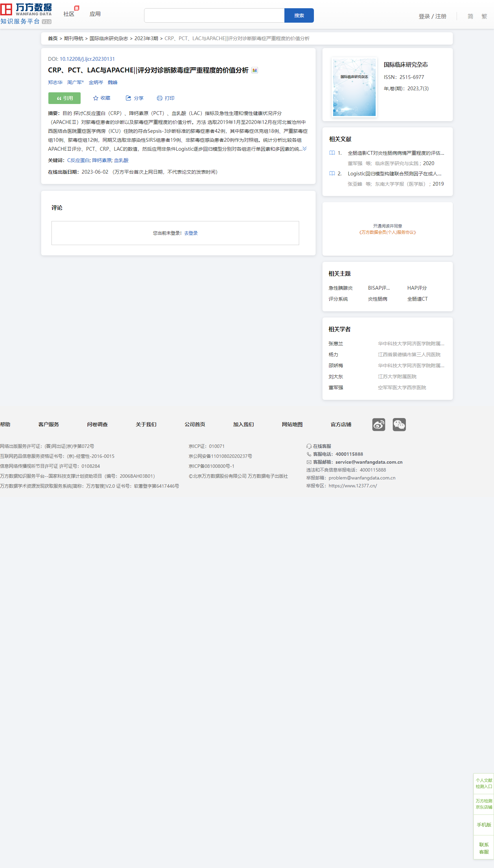Screen dimensions: 494x868
Task: Switch to Traditional Chinese (繁)
Action: (x=484, y=16)
